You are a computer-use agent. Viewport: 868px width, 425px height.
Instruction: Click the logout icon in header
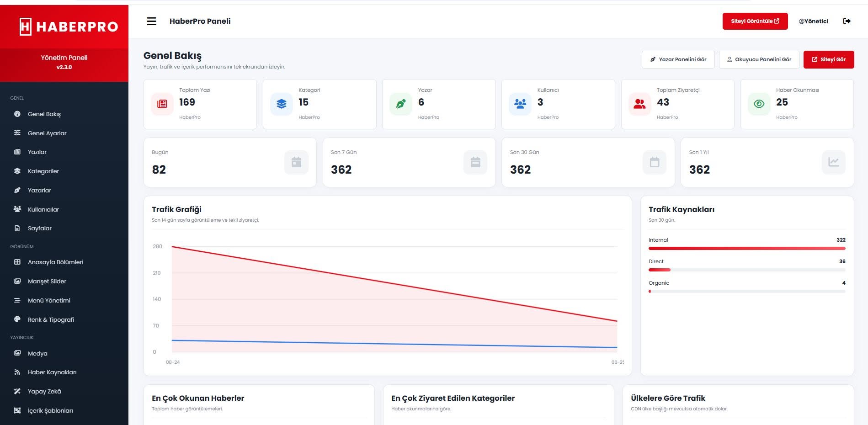tap(847, 21)
